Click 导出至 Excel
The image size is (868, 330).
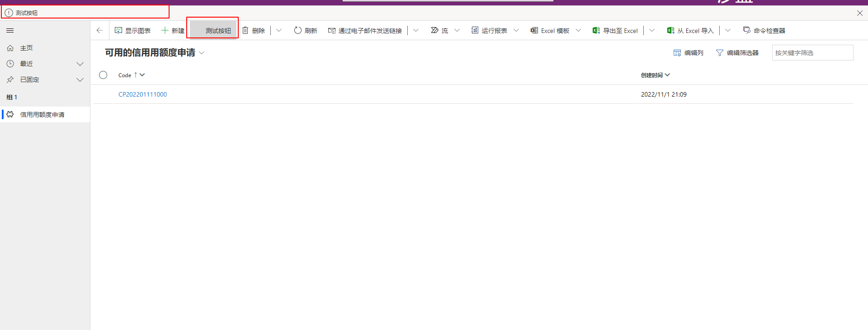[615, 30]
